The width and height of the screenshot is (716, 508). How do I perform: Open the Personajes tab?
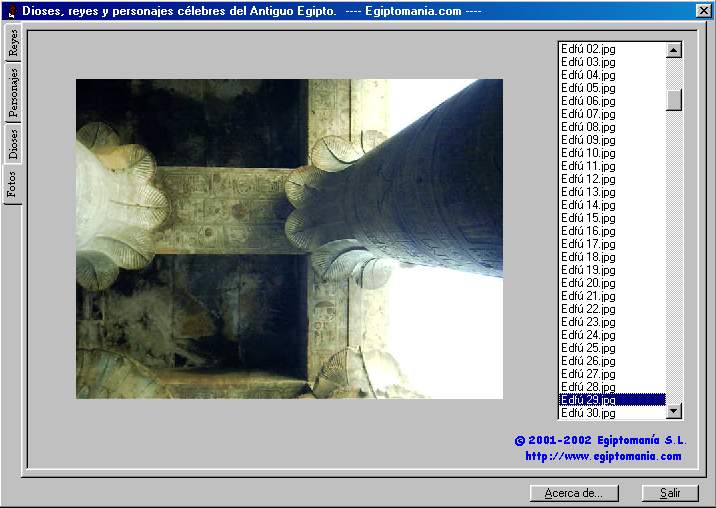[13, 92]
